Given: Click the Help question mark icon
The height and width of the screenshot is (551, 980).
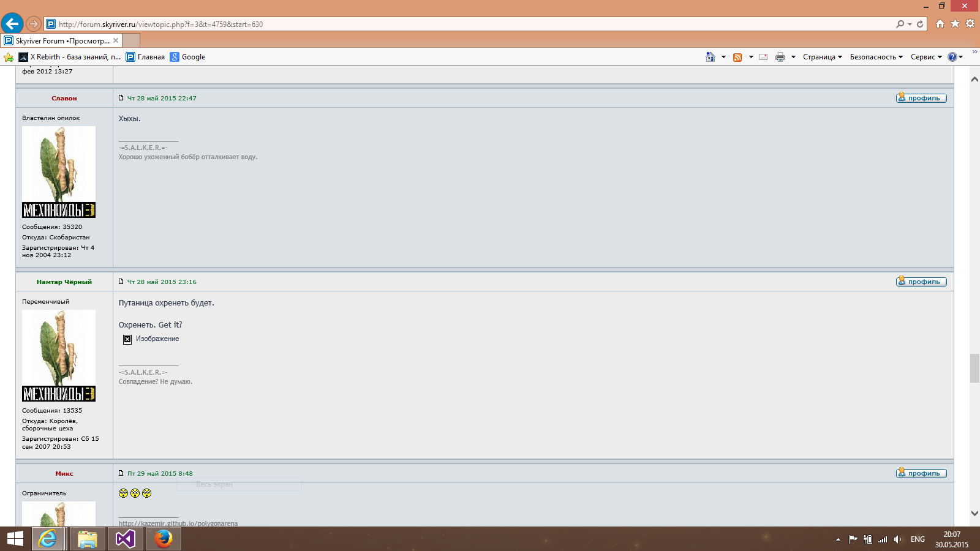Looking at the screenshot, I should point(952,57).
